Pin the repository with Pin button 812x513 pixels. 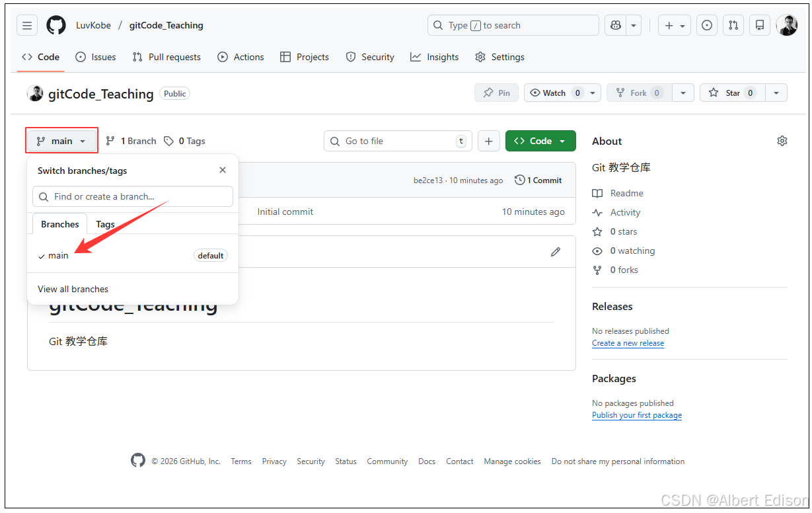click(496, 93)
